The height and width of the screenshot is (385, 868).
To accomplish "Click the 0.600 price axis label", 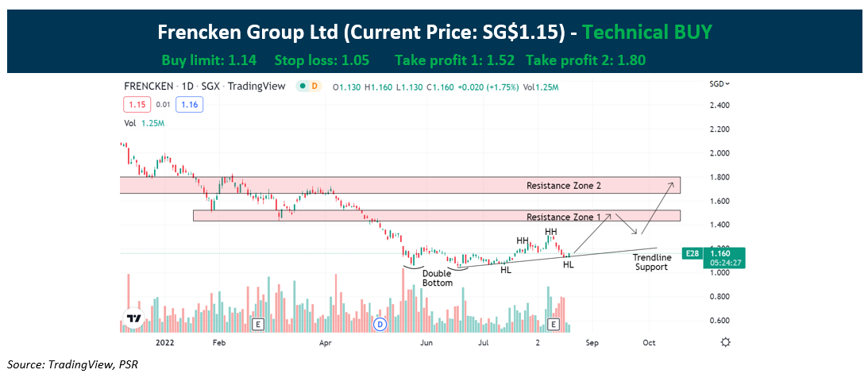I will (719, 321).
